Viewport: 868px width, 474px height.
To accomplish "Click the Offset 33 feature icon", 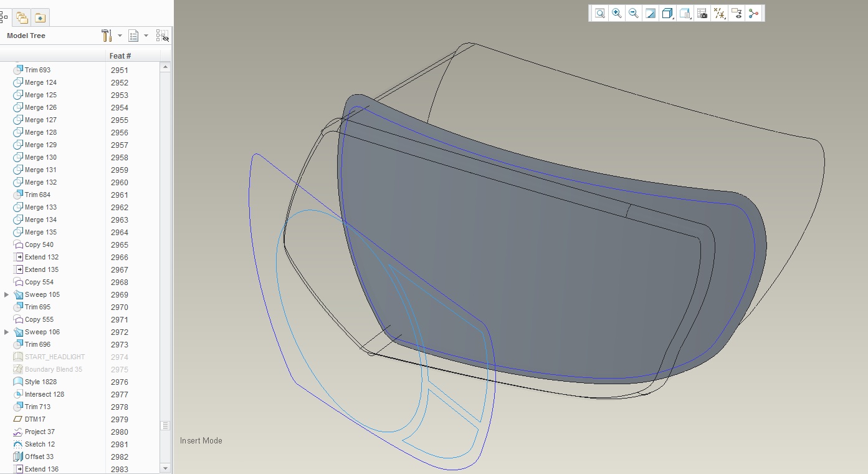I will 18,457.
